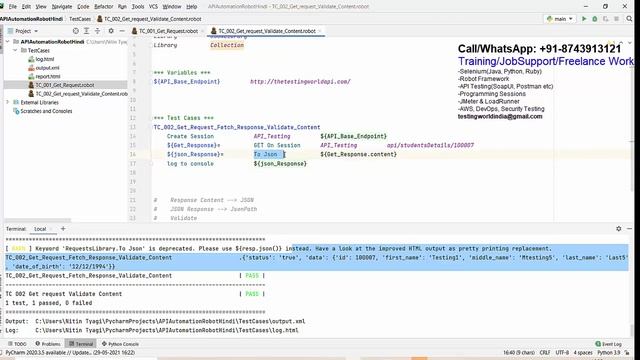Image resolution: width=640 pixels, height=360 pixels.
Task: Click Expand All icon in Project panel
Action: [x=87, y=31]
